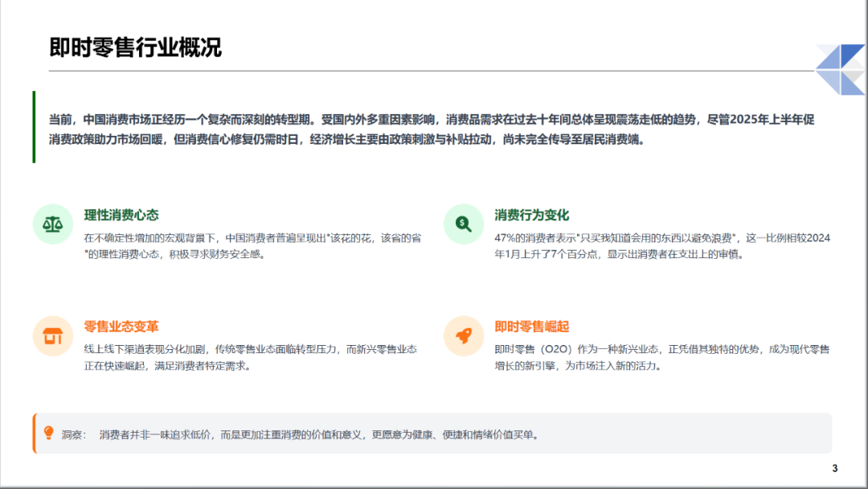Click the blue geometric logo in corner

pyautogui.click(x=839, y=69)
